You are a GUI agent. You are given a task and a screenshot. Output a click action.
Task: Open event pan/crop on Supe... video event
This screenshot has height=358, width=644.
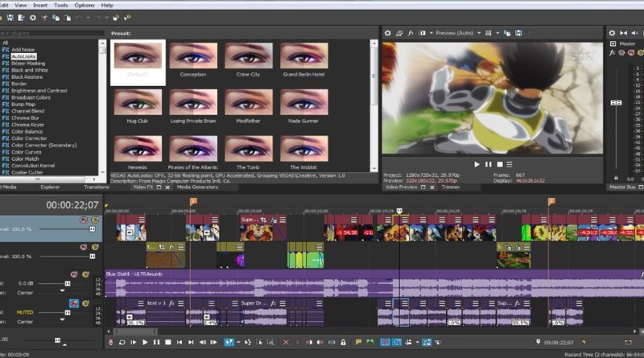point(263,220)
